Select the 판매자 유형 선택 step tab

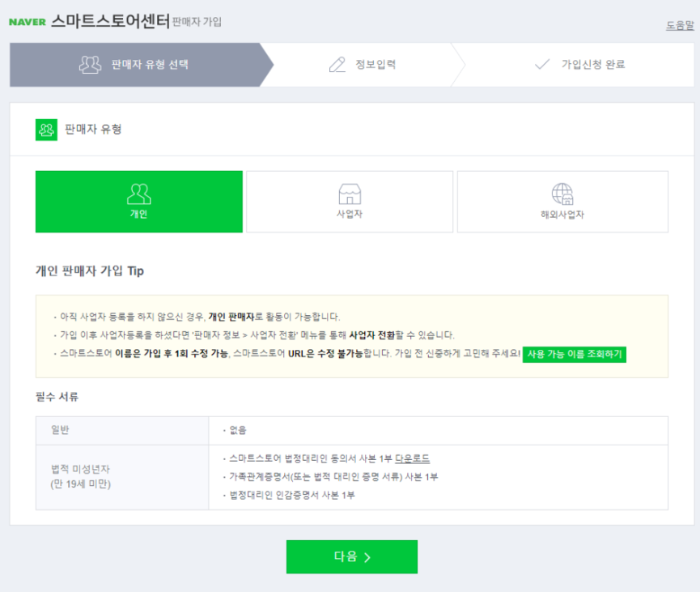coord(142,65)
